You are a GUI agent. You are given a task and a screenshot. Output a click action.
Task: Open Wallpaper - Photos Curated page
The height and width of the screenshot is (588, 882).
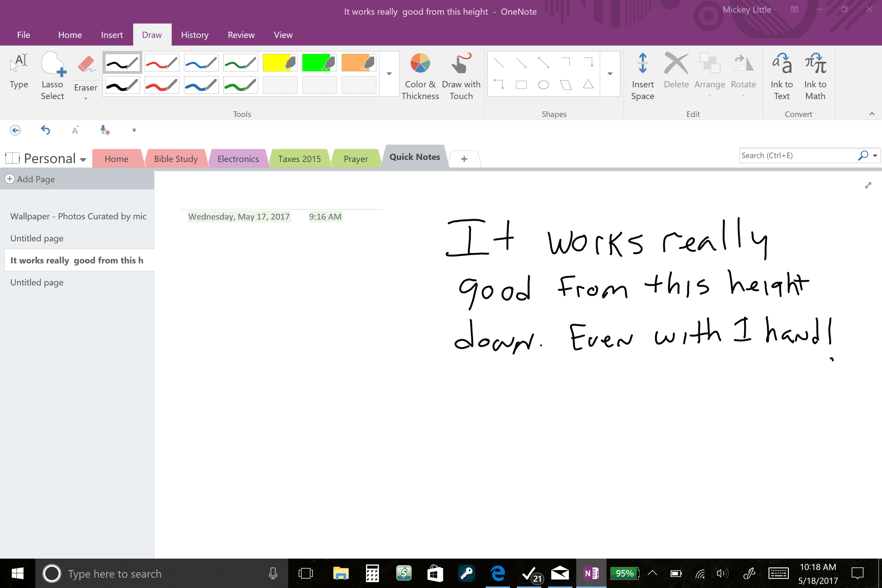pyautogui.click(x=78, y=216)
